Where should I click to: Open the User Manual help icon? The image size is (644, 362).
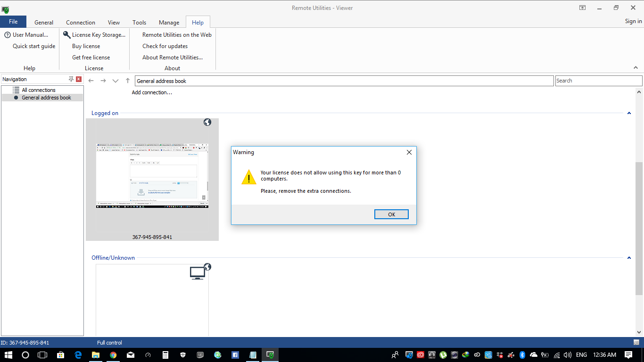(8, 35)
